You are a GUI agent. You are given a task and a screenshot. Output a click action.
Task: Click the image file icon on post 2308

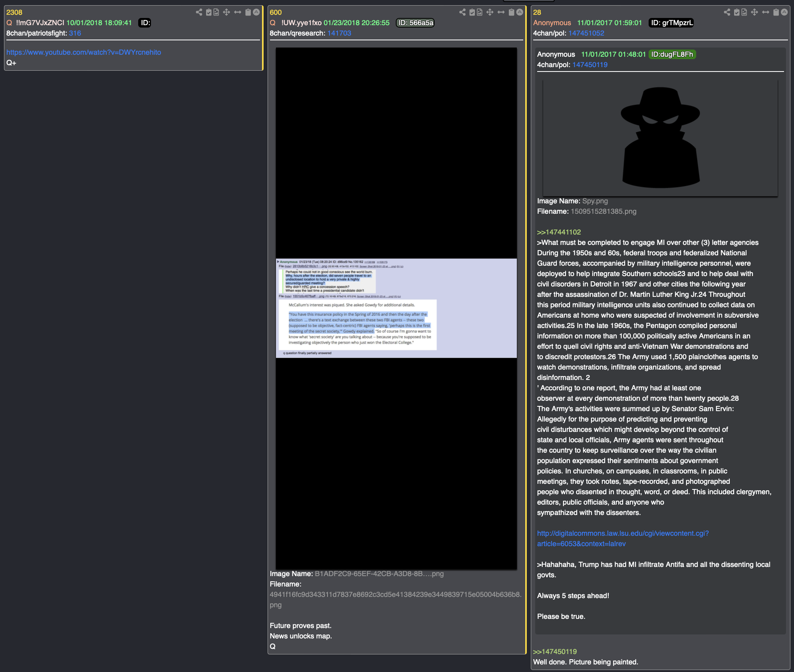pyautogui.click(x=216, y=12)
